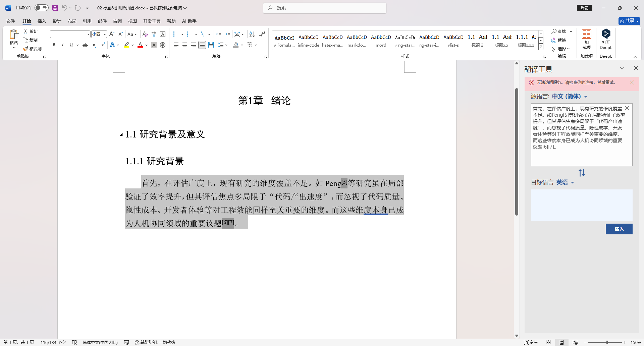Apply yellow text highlight color

coord(126,45)
